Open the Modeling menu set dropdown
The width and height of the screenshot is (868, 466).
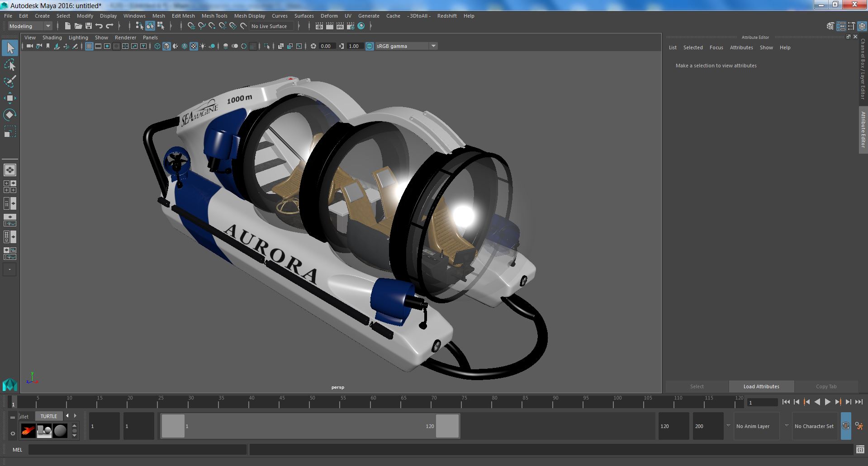(30, 26)
